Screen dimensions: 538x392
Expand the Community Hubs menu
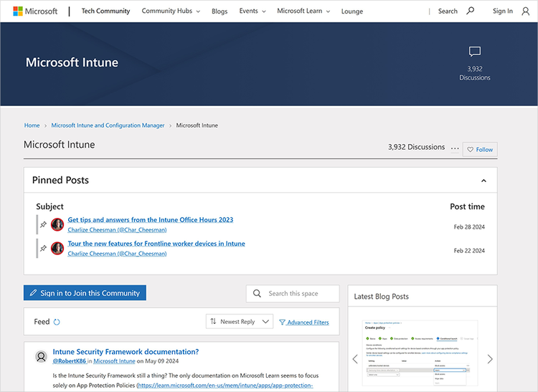[171, 11]
